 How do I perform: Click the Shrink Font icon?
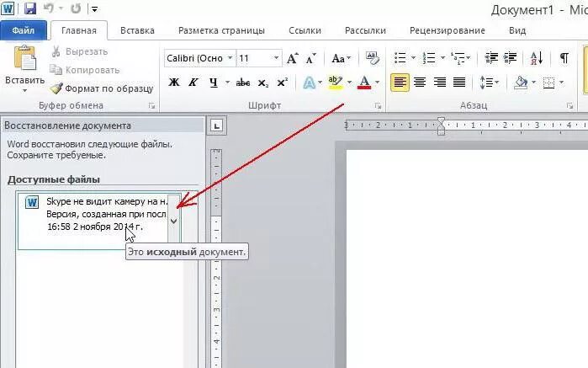tap(311, 58)
